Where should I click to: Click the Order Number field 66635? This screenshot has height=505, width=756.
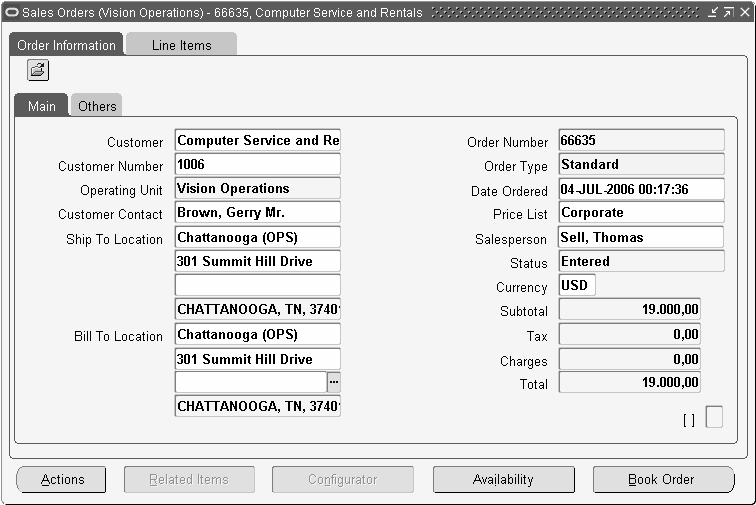point(642,140)
